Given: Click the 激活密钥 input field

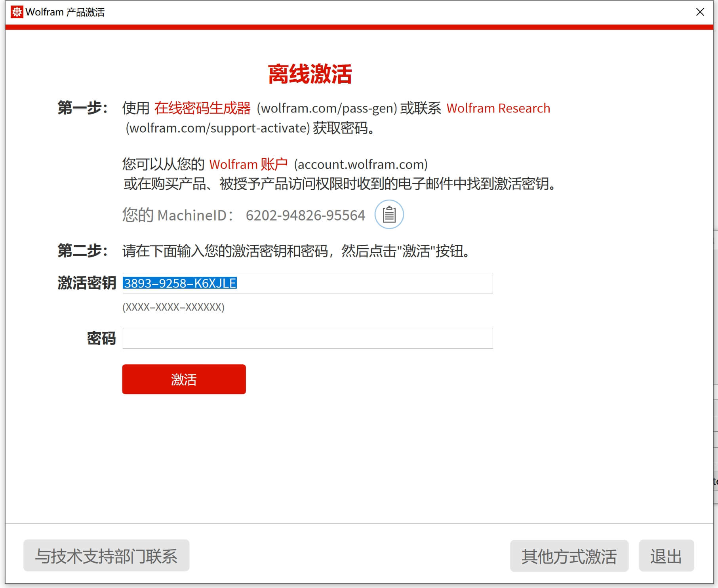Looking at the screenshot, I should 308,283.
